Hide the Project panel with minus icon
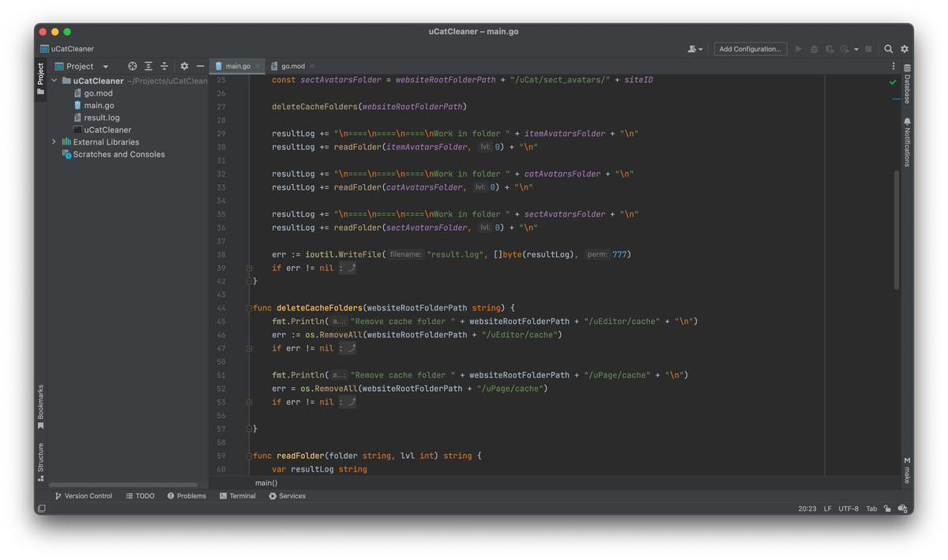948x560 pixels. click(200, 66)
